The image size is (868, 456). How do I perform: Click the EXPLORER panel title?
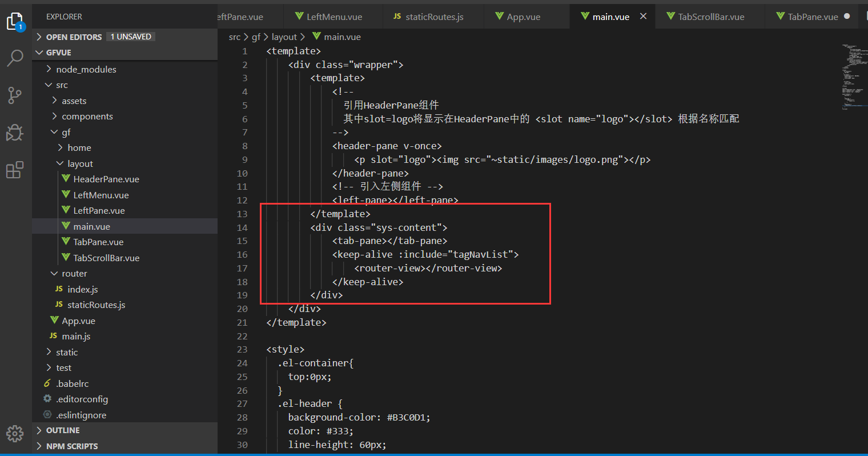pyautogui.click(x=64, y=17)
